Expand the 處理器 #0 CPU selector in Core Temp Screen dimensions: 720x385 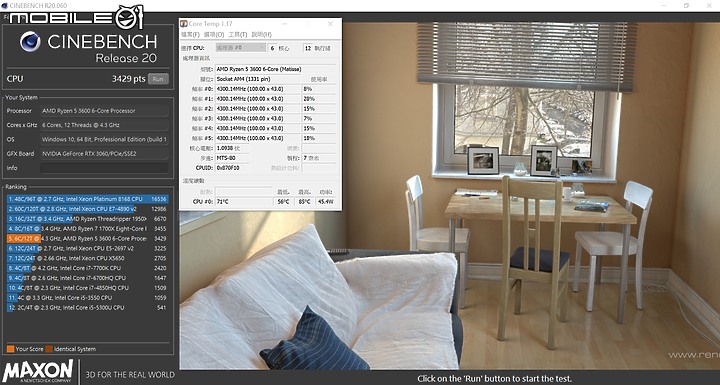click(241, 48)
